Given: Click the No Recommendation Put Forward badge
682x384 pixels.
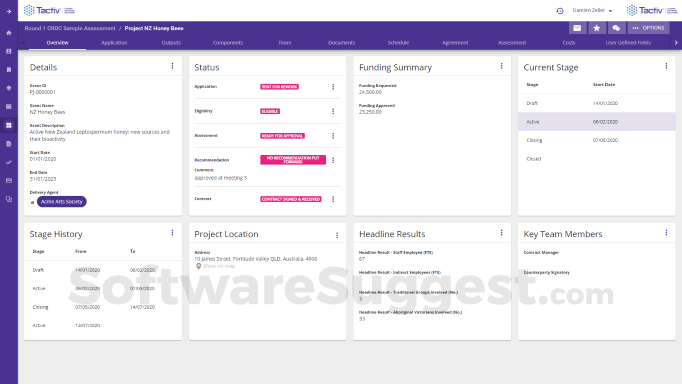Looking at the screenshot, I should coord(293,160).
